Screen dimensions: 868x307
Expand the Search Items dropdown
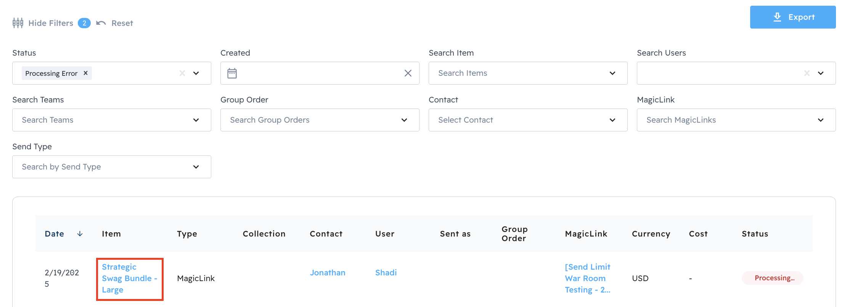pos(612,73)
